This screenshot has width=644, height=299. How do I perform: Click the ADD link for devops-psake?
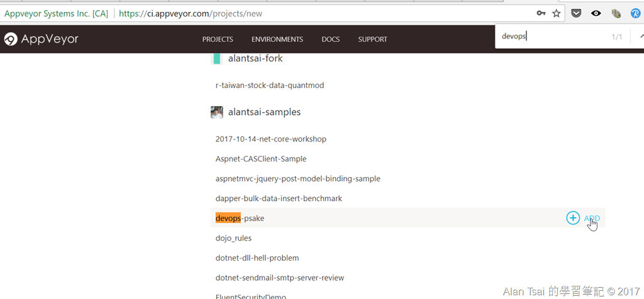592,218
